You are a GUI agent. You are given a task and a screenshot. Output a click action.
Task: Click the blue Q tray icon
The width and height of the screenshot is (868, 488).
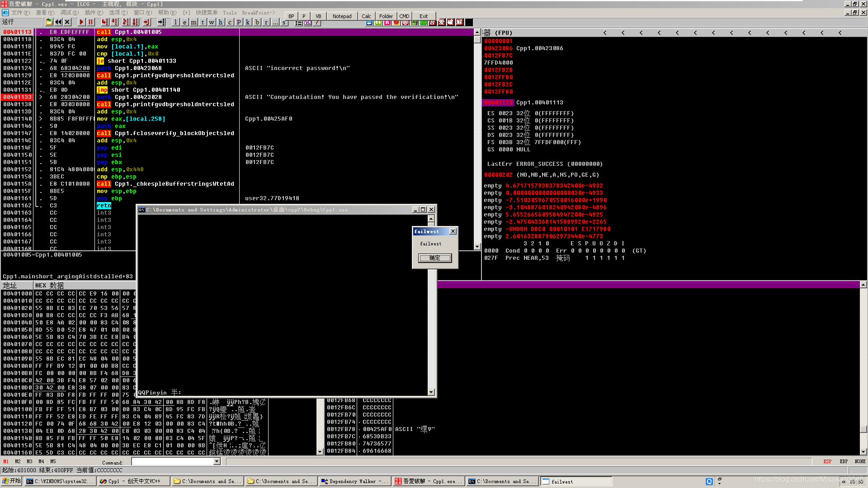[x=709, y=482]
